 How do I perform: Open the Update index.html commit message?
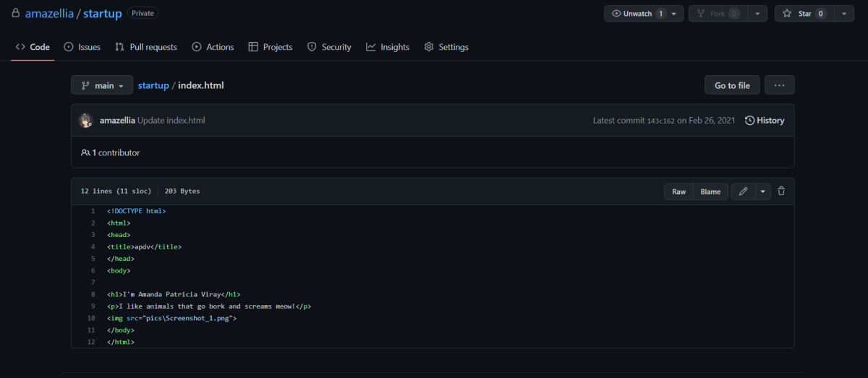point(171,121)
